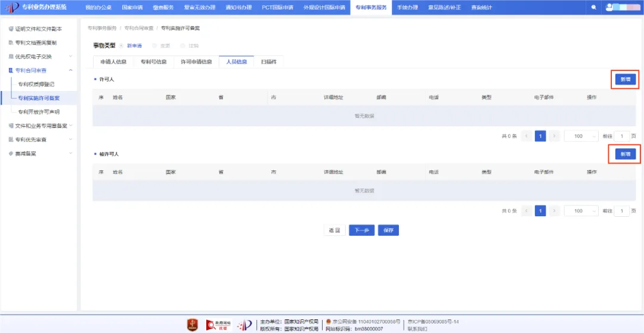The image size is (644, 333).
Task: Open 专利权质押登记 in the sidebar
Action: click(36, 84)
